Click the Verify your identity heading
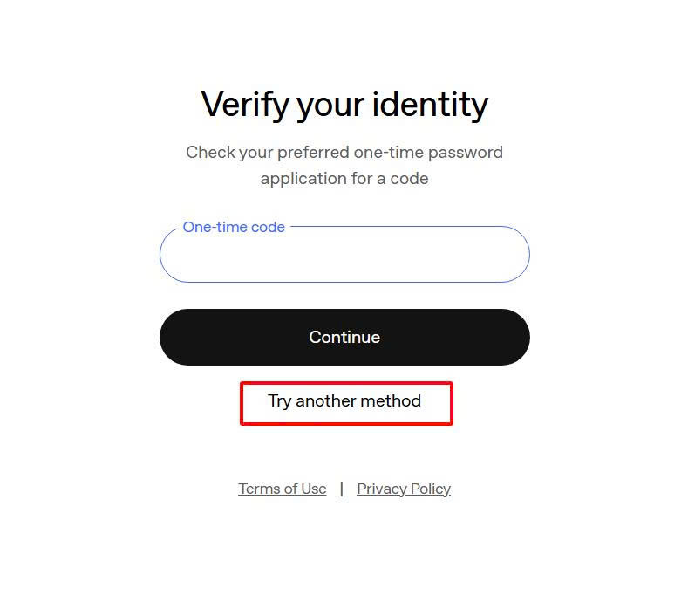The width and height of the screenshot is (681, 616). (x=344, y=105)
